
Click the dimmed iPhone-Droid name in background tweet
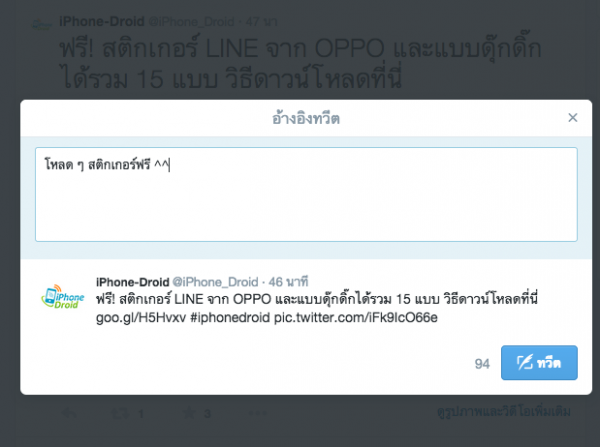click(102, 21)
